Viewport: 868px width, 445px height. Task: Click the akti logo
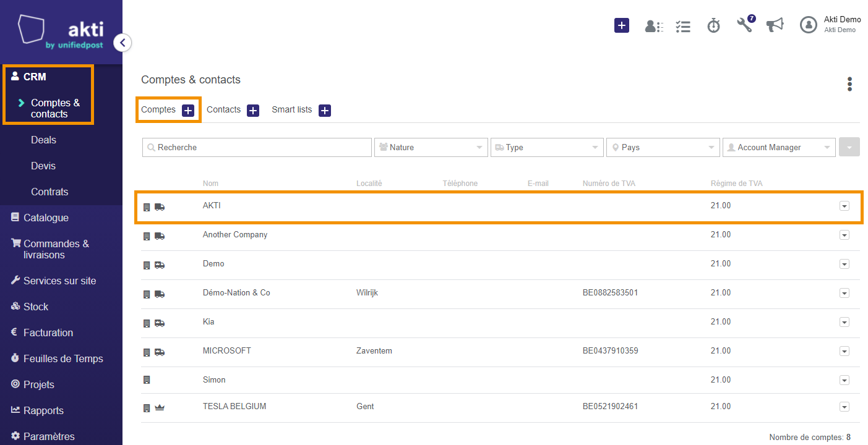click(61, 31)
